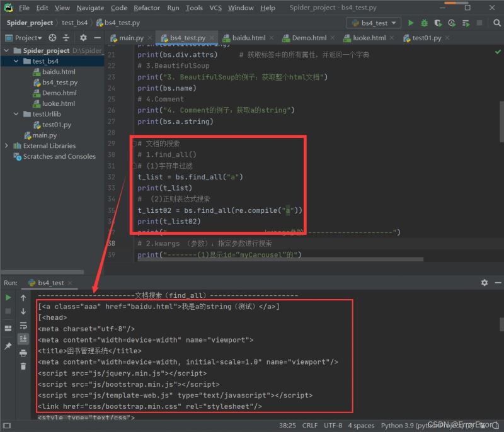The height and width of the screenshot is (432, 504).
Task: Toggle the pin tab icon in Run panel
Action: coord(8,346)
